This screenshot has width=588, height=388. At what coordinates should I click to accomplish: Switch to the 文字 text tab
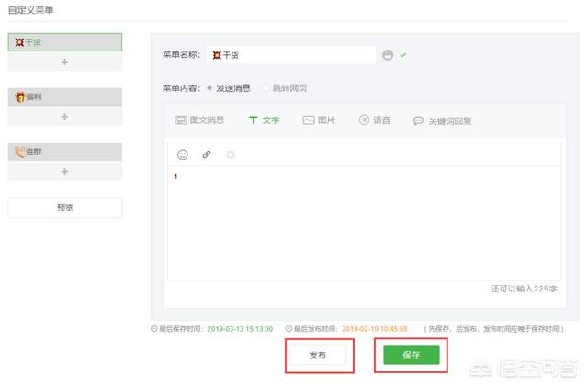(x=264, y=120)
